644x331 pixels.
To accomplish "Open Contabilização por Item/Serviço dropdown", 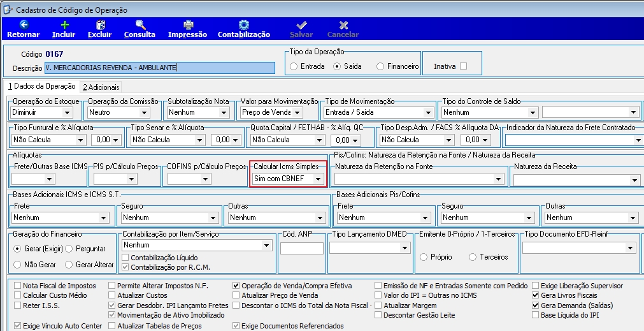I will point(267,246).
